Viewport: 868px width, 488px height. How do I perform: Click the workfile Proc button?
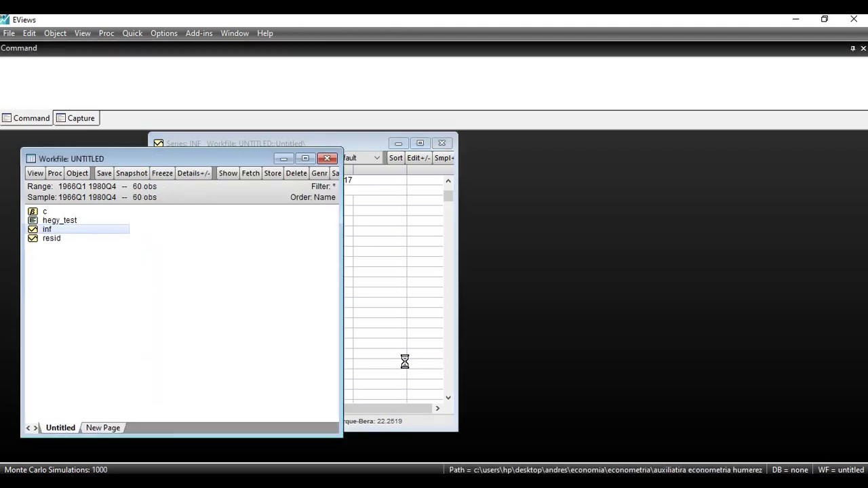coord(55,173)
